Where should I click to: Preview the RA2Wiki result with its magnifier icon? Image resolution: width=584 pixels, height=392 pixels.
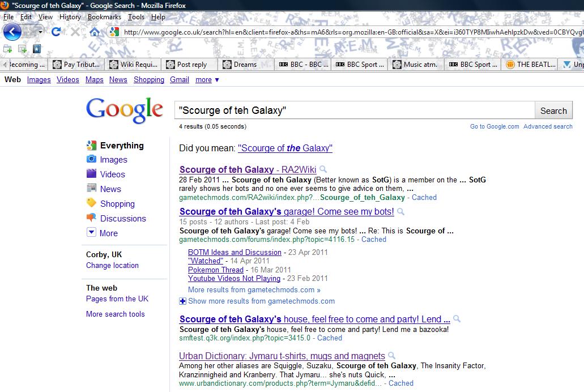tap(323, 169)
